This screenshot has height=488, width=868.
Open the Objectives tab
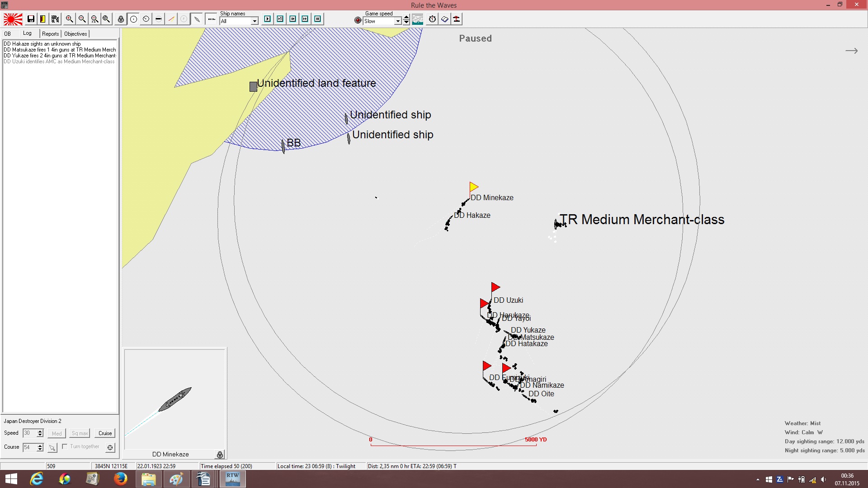(x=75, y=34)
